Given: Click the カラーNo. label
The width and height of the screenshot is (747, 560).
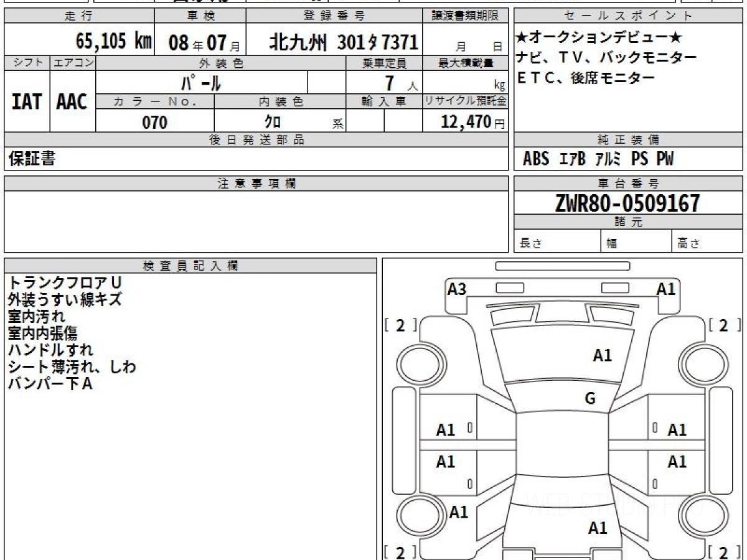Looking at the screenshot, I should click(x=155, y=101).
